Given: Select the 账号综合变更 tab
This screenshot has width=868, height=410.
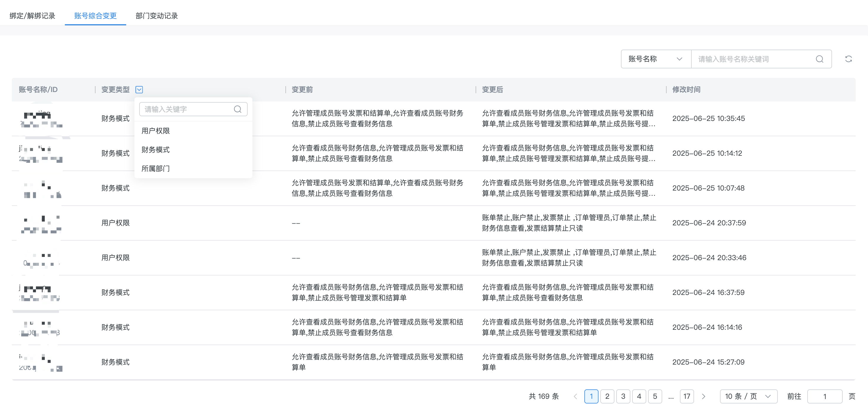Looking at the screenshot, I should click(95, 16).
